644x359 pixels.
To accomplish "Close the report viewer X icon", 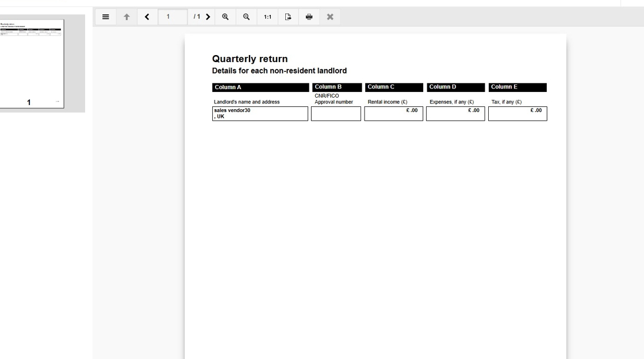I will click(x=330, y=17).
